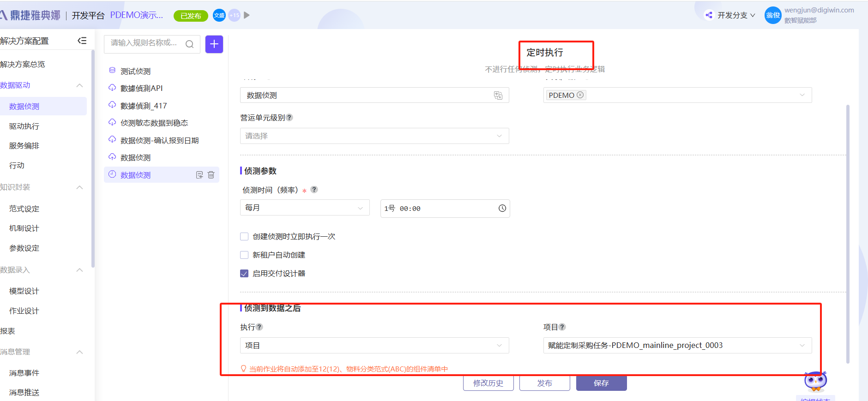Image resolution: width=868 pixels, height=401 pixels.
Task: Collapse the 消息管理 section
Action: point(79,352)
